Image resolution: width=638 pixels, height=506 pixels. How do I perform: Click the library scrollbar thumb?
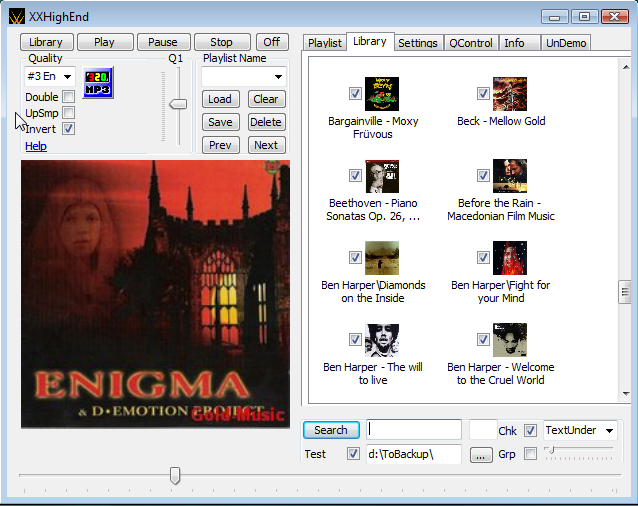625,292
